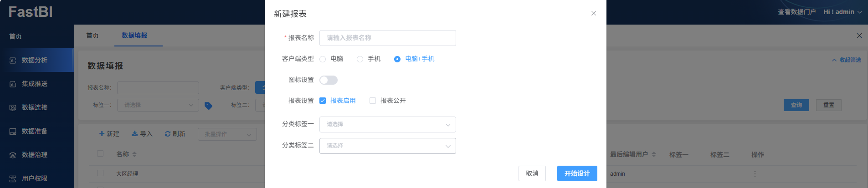Click the 集成推送 sidebar icon
This screenshot has height=188, width=868.
click(x=13, y=84)
